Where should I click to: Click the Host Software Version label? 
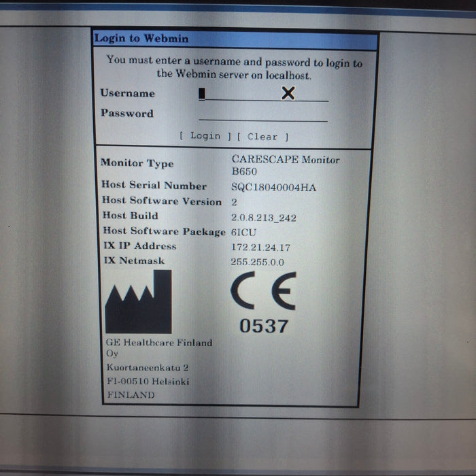[161, 201]
